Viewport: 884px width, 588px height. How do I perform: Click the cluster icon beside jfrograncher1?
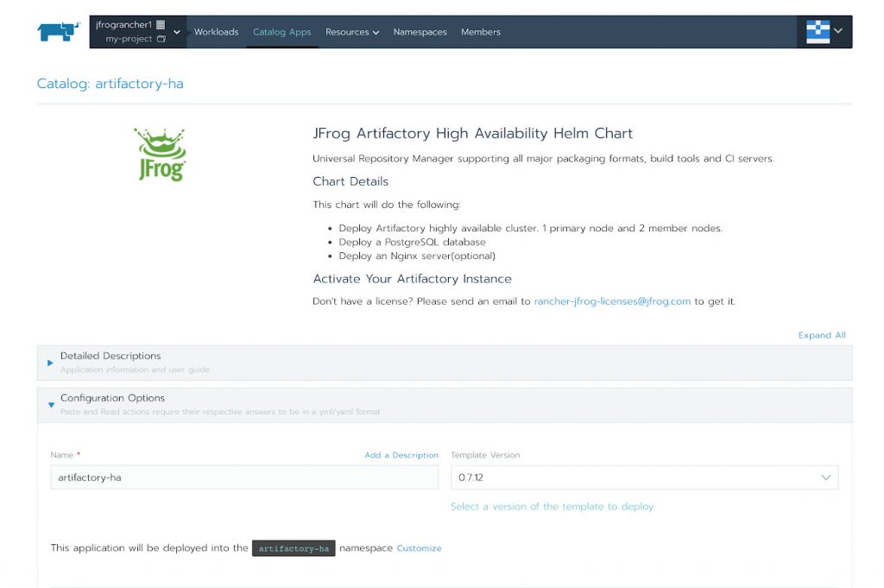[161, 25]
